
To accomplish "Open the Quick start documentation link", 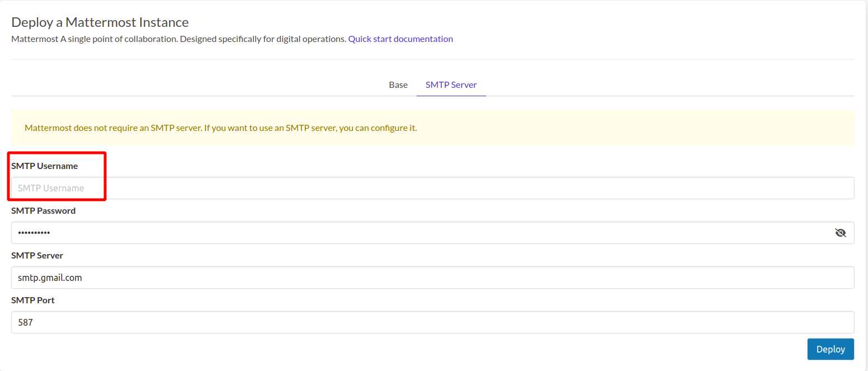I will click(x=400, y=39).
